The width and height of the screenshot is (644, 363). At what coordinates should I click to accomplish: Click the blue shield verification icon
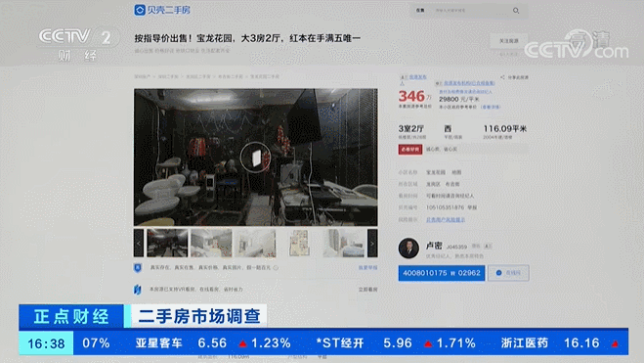click(138, 268)
